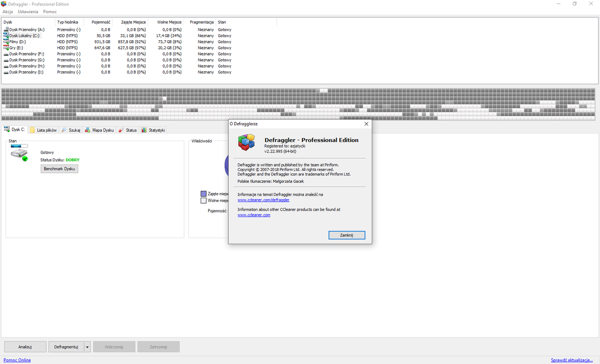Screen dimensions: 600x364
Task: Switch to the Dysk C: tab
Action: 15,129
